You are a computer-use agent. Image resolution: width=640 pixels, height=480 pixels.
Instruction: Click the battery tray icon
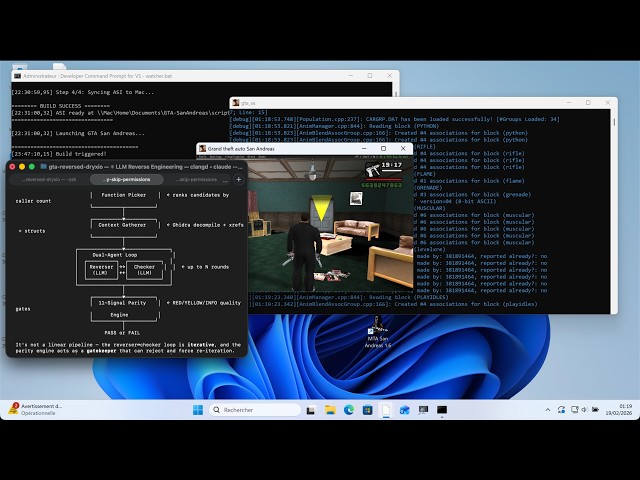595,409
